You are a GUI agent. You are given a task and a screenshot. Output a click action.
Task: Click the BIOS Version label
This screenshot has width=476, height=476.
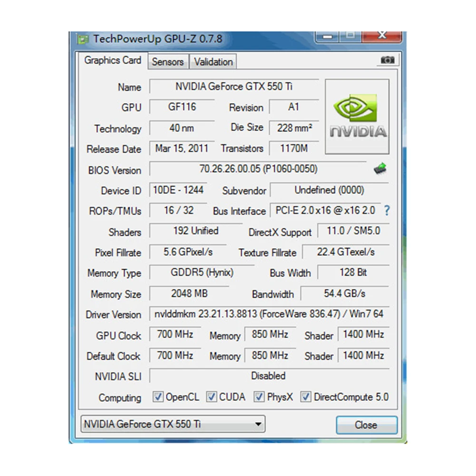(115, 170)
